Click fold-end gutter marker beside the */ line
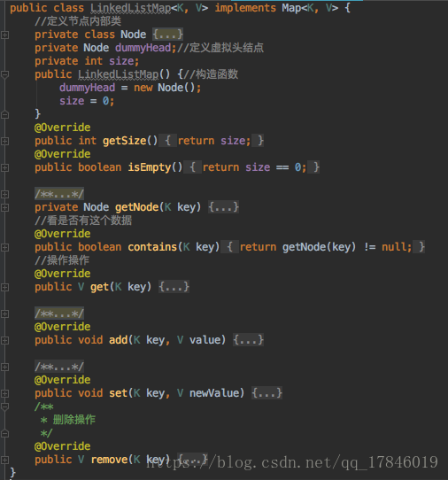Viewport: 448px width, 480px height. 4,433
